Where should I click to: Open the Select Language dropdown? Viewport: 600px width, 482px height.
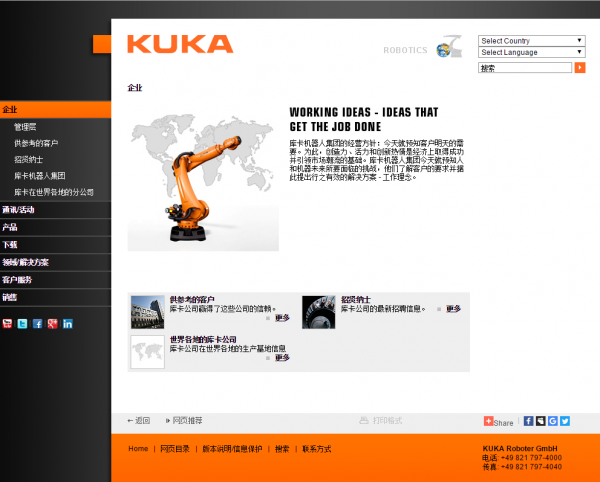tap(532, 52)
